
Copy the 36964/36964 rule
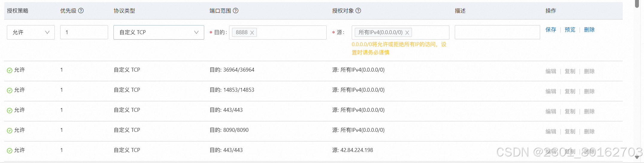570,71
